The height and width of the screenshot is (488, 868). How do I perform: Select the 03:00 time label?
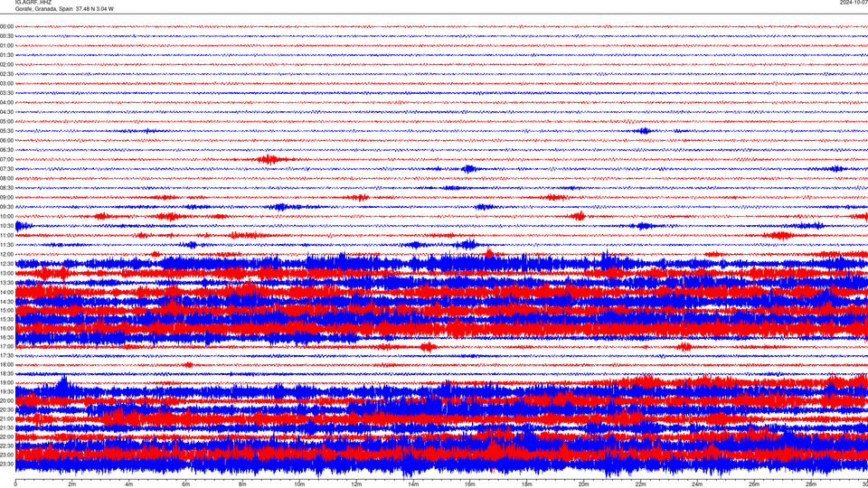[6, 83]
